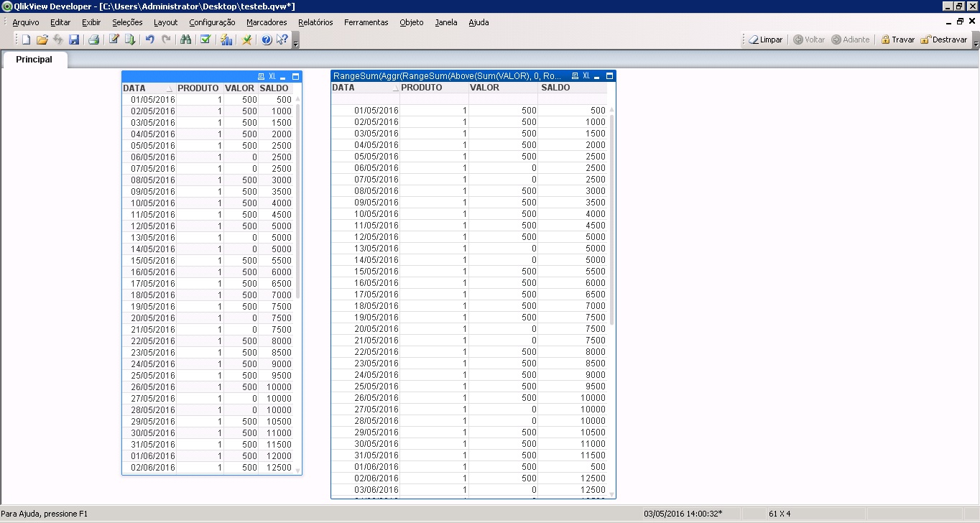
Task: Add a bookmark with the star icon
Action: point(246,40)
